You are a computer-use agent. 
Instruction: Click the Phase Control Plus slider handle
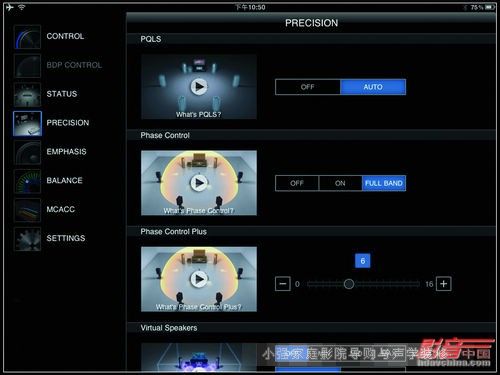349,284
